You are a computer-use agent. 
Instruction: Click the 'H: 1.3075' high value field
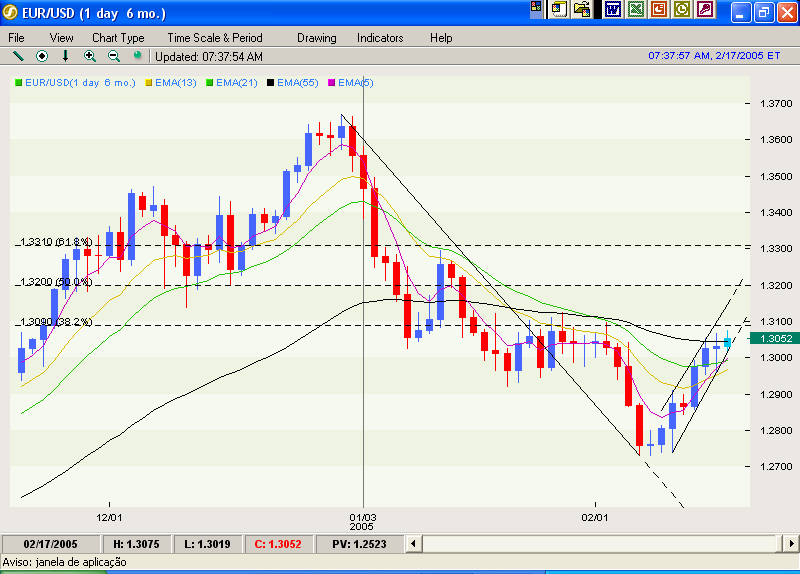pyautogui.click(x=136, y=544)
